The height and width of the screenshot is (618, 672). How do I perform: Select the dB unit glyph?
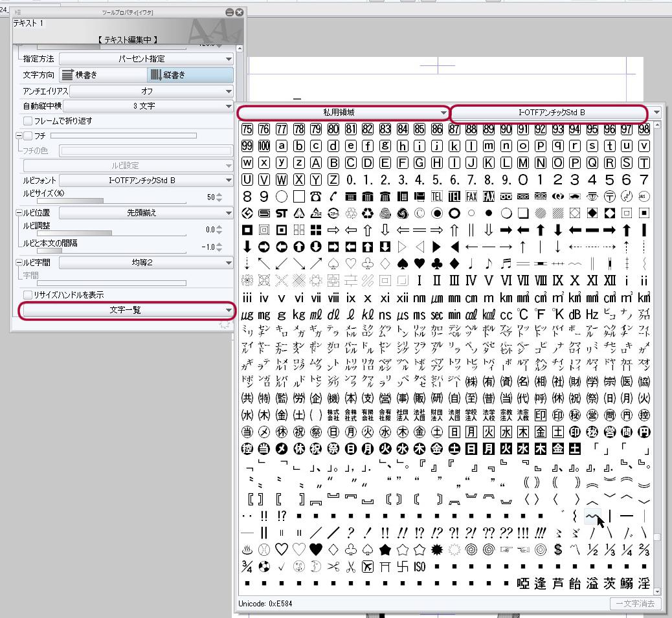[575, 315]
